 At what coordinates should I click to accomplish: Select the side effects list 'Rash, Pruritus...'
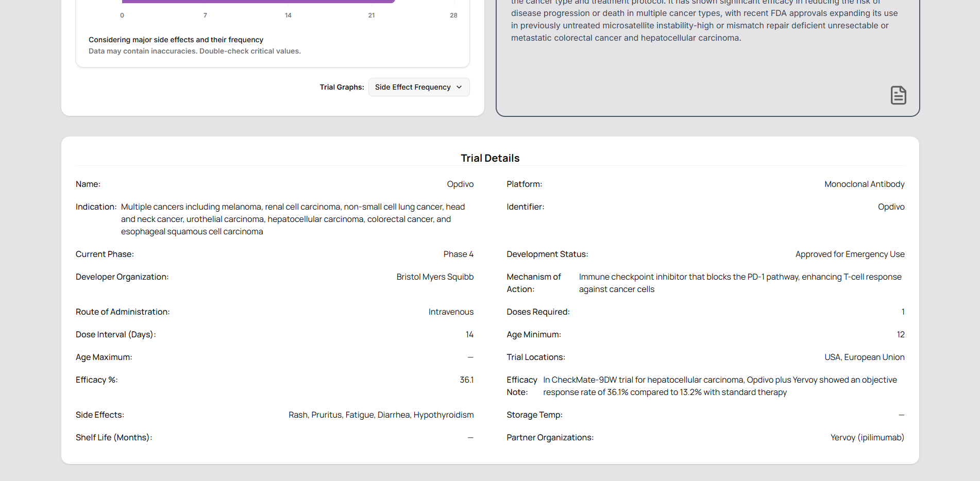coord(381,415)
